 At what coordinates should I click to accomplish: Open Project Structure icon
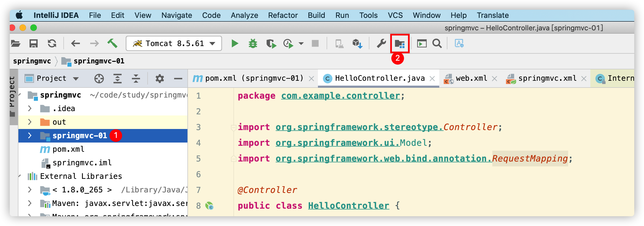coord(400,43)
